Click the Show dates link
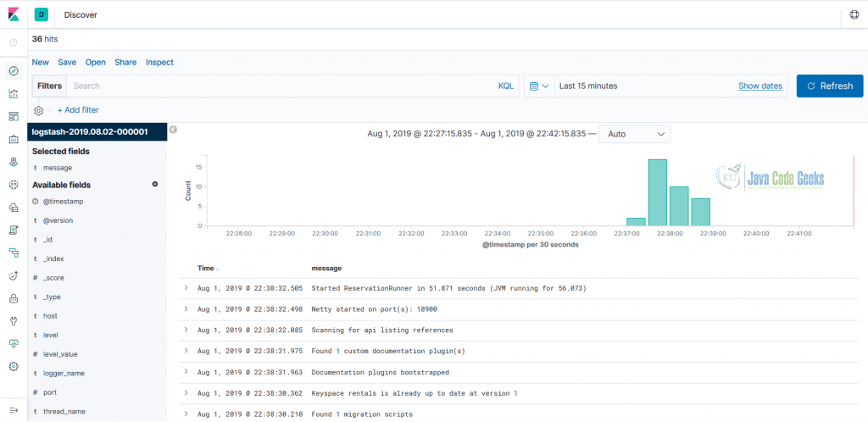The width and height of the screenshot is (868, 422). pyautogui.click(x=760, y=86)
